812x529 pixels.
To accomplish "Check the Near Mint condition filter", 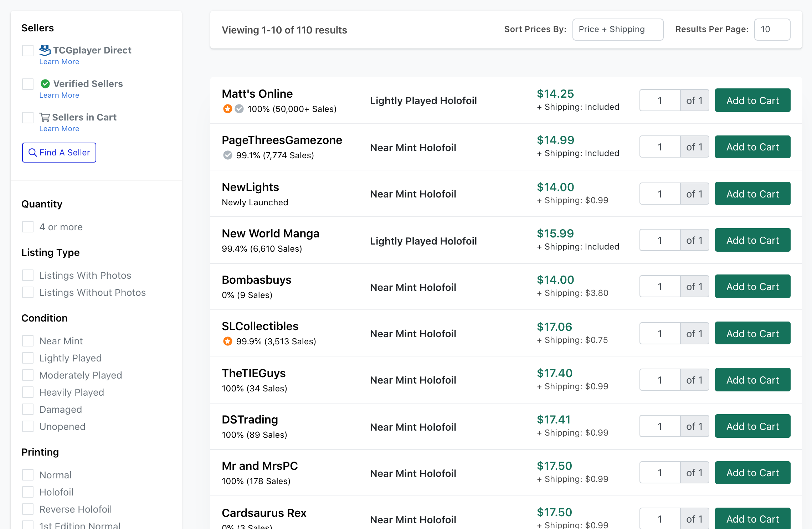I will point(28,341).
